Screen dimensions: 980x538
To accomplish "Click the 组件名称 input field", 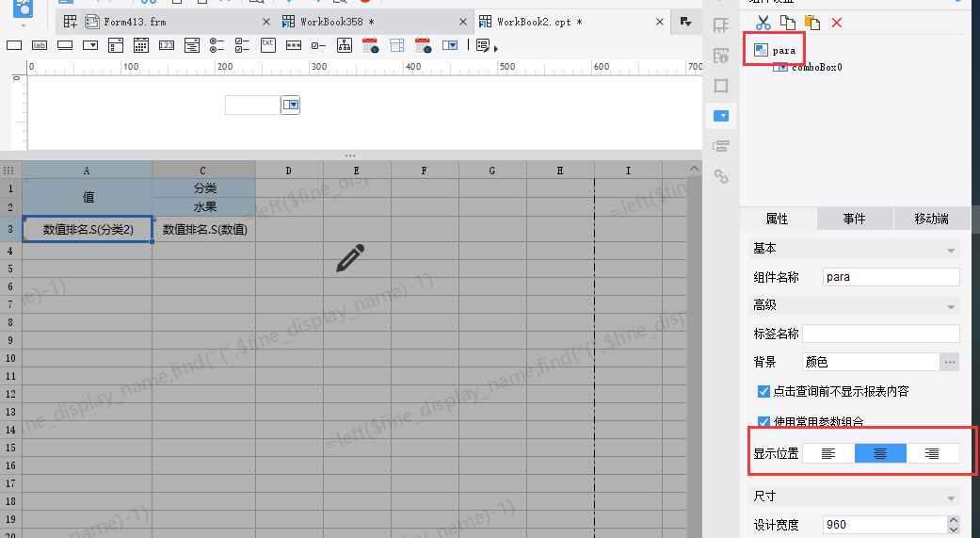I will point(891,276).
